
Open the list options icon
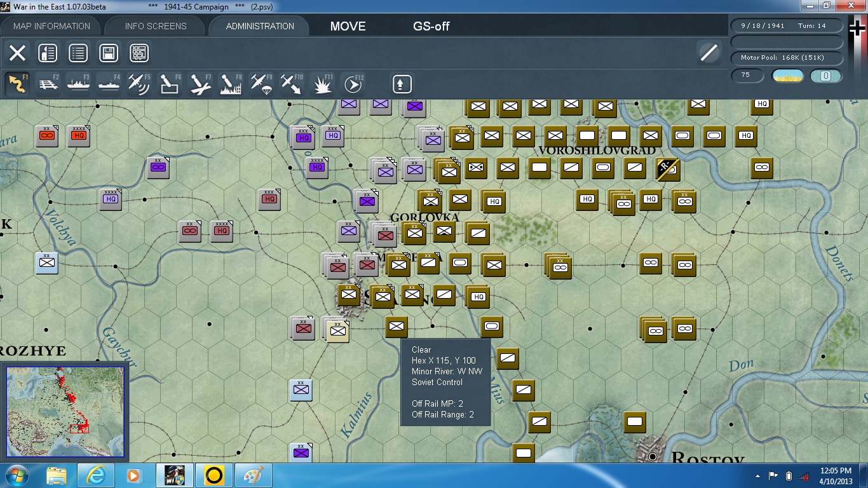(78, 53)
